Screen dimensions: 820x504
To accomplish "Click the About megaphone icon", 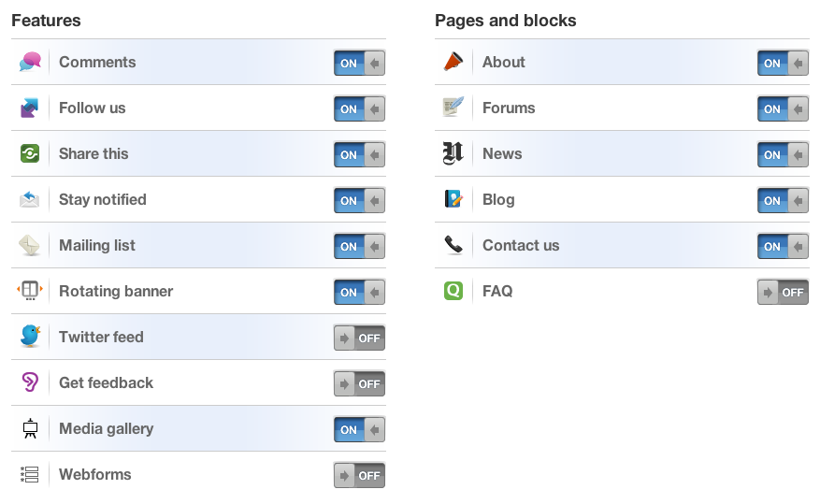I will pos(453,62).
